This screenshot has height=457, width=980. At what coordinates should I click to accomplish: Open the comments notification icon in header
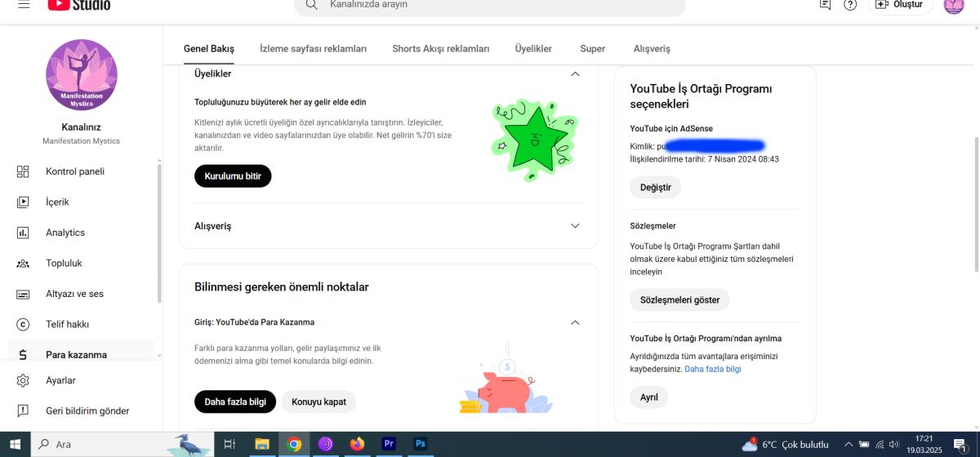[825, 4]
